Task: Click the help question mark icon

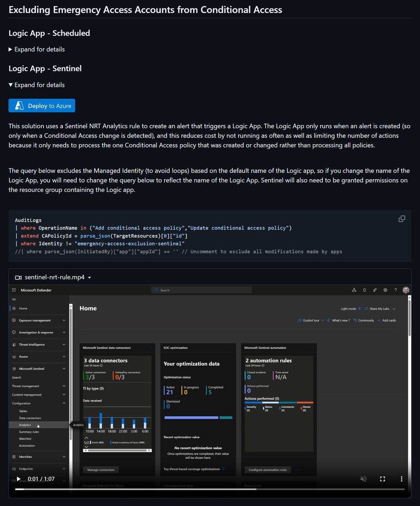Action: click(x=396, y=290)
